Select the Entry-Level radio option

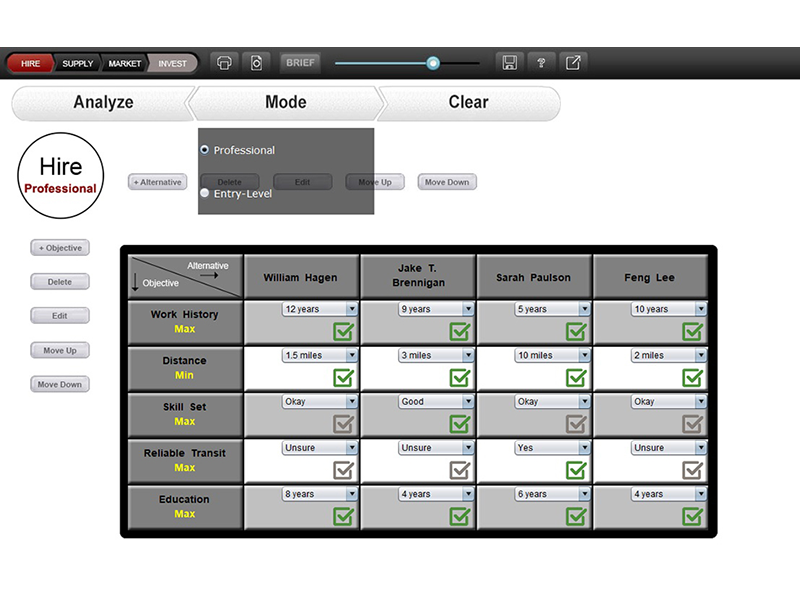coord(205,193)
